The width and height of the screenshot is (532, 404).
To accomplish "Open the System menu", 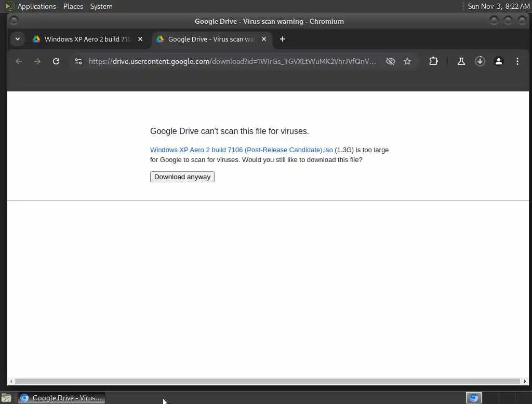I will 101,6.
